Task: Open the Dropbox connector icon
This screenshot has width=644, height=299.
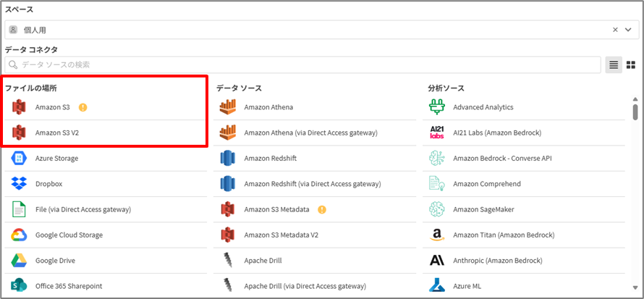Action: pos(19,184)
